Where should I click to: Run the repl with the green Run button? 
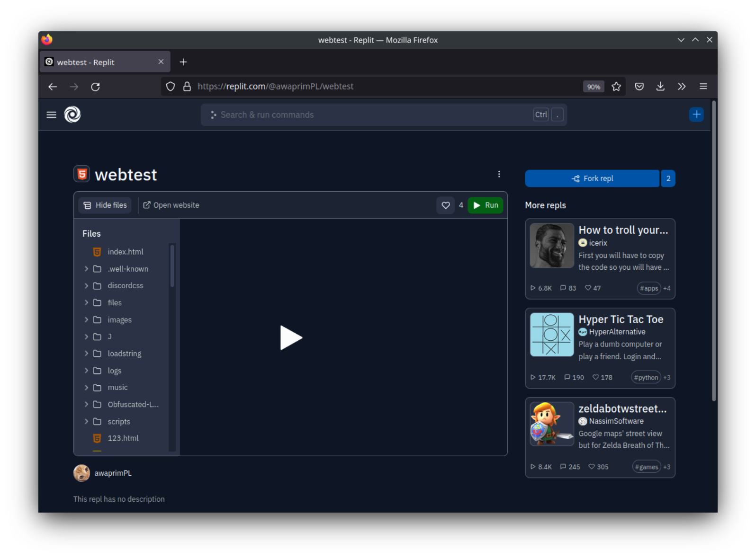coord(486,205)
